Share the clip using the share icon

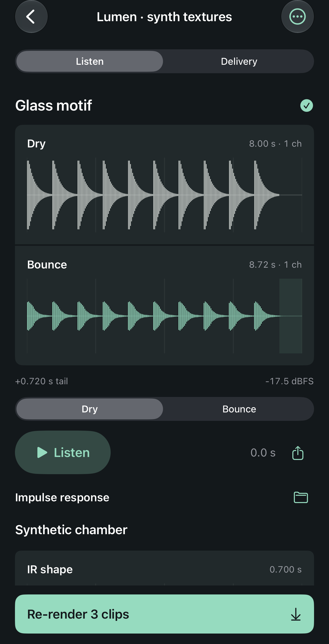298,453
